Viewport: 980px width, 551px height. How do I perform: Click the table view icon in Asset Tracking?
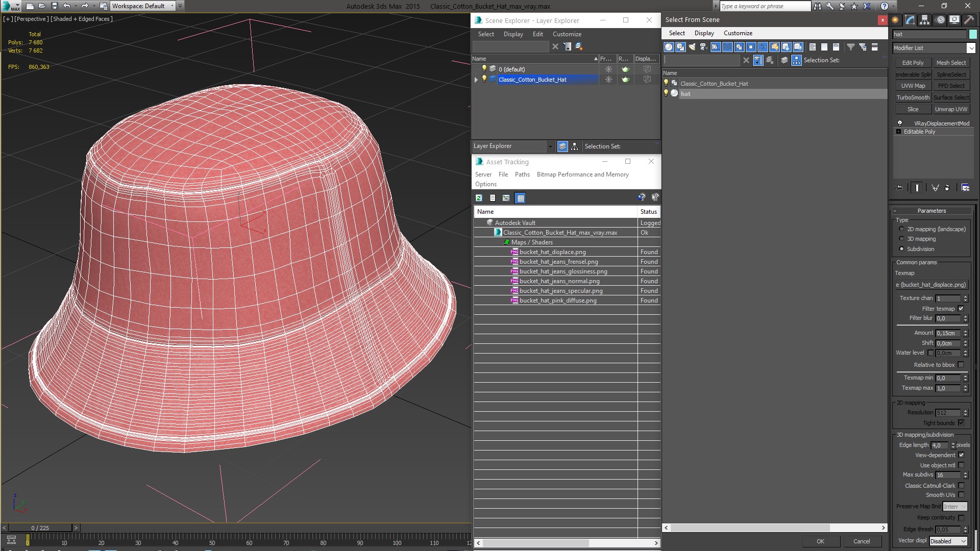(520, 198)
